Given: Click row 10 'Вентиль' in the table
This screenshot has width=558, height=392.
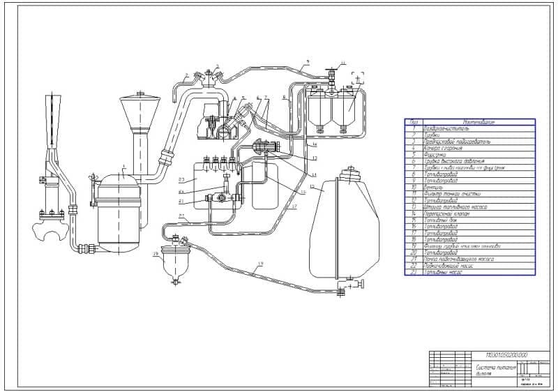Looking at the screenshot, I should [469, 188].
